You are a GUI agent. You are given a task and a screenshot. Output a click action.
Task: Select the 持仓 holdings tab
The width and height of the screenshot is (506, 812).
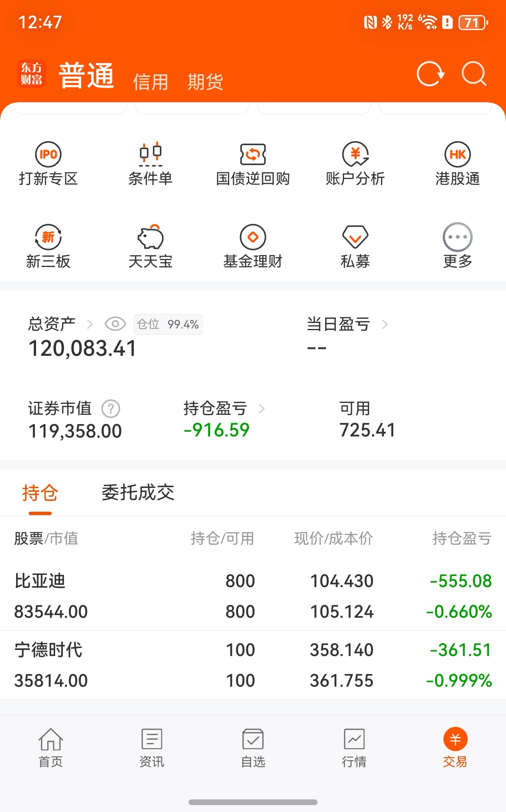pos(40,493)
